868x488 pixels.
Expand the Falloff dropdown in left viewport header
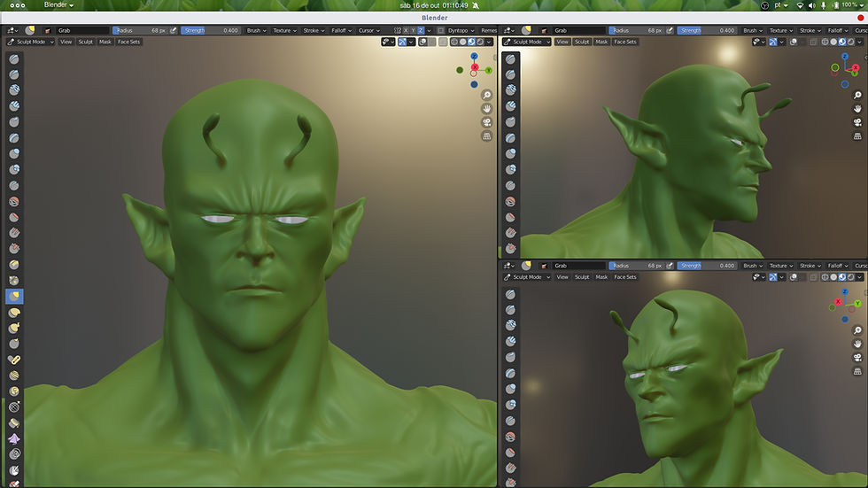point(340,30)
